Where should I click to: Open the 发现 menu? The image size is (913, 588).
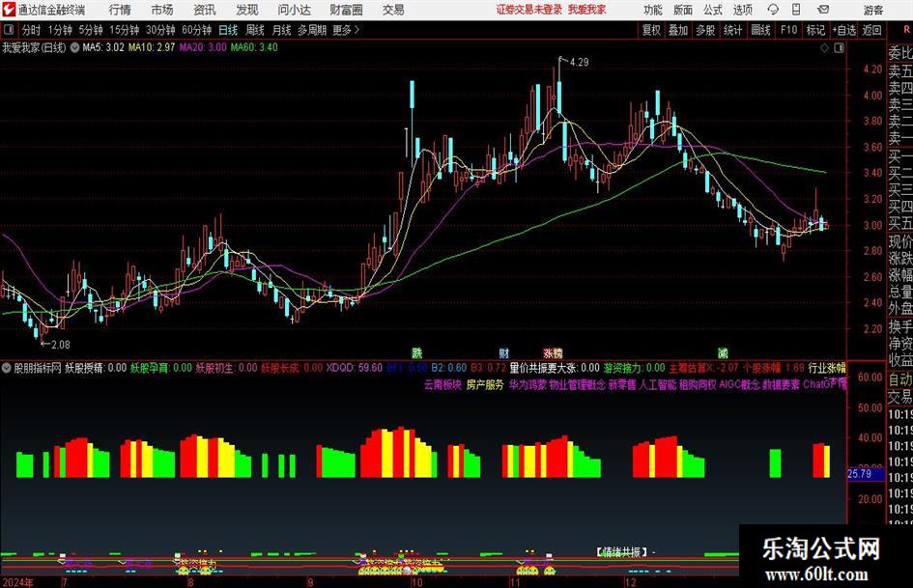(247, 10)
